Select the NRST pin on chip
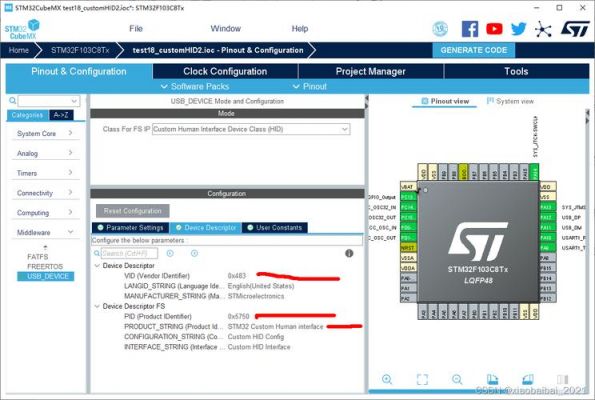The image size is (595, 400). 408,248
